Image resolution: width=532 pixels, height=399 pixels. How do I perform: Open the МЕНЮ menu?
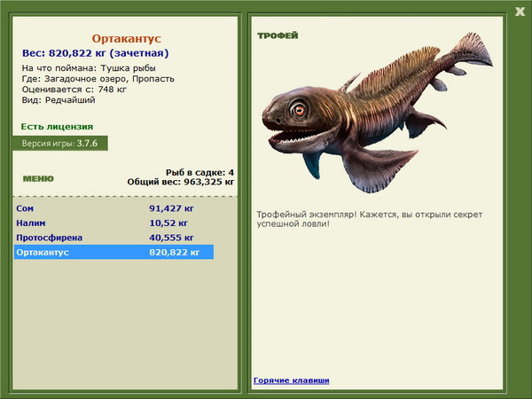[x=38, y=178]
